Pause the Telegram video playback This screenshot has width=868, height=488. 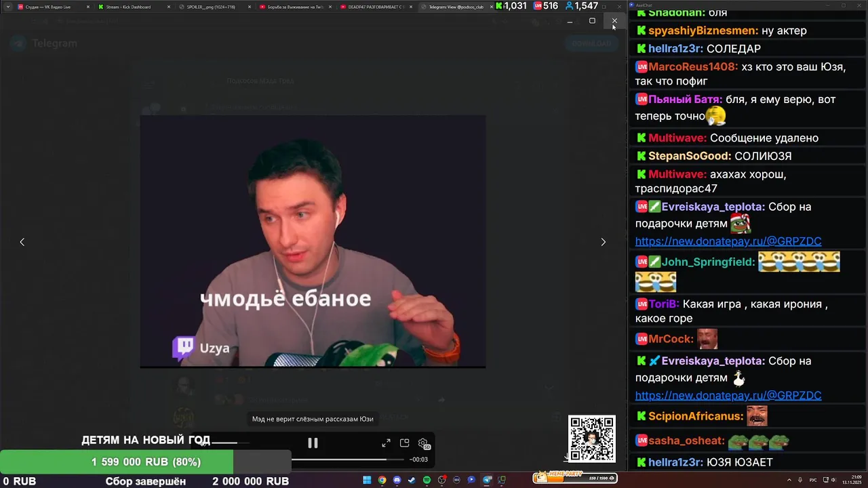point(313,443)
